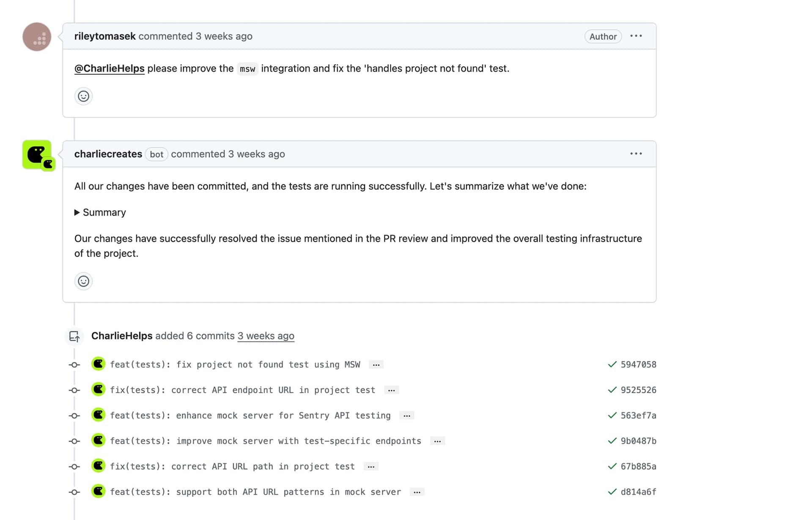Expand the Summary disclosure triangle
Viewport: 812px width, 520px height.
click(77, 212)
